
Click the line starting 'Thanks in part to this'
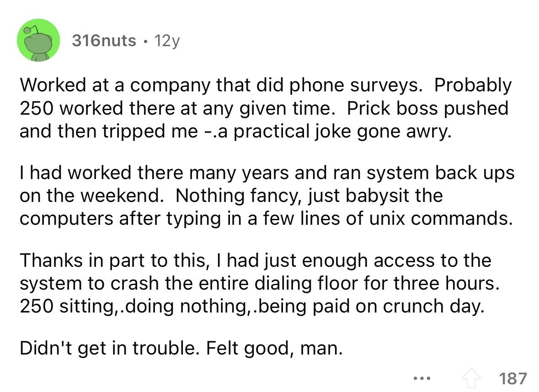tap(256, 260)
